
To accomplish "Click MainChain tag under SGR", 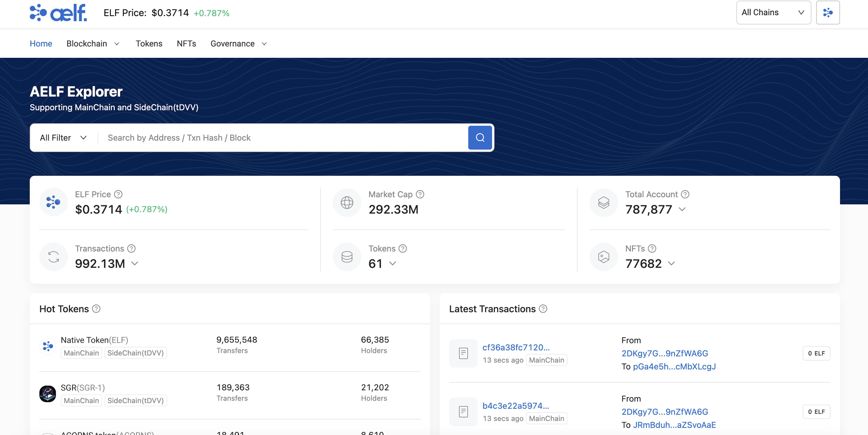I will tap(81, 401).
